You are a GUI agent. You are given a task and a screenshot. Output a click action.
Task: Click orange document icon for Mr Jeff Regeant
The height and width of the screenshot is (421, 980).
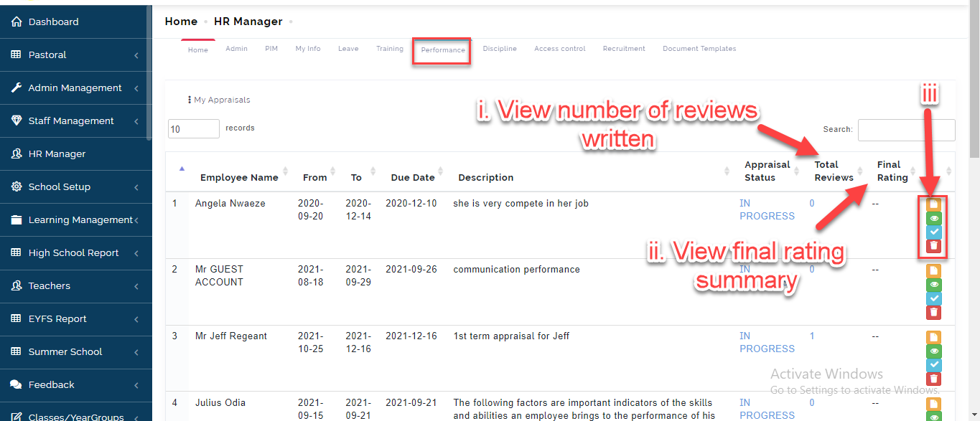[933, 337]
